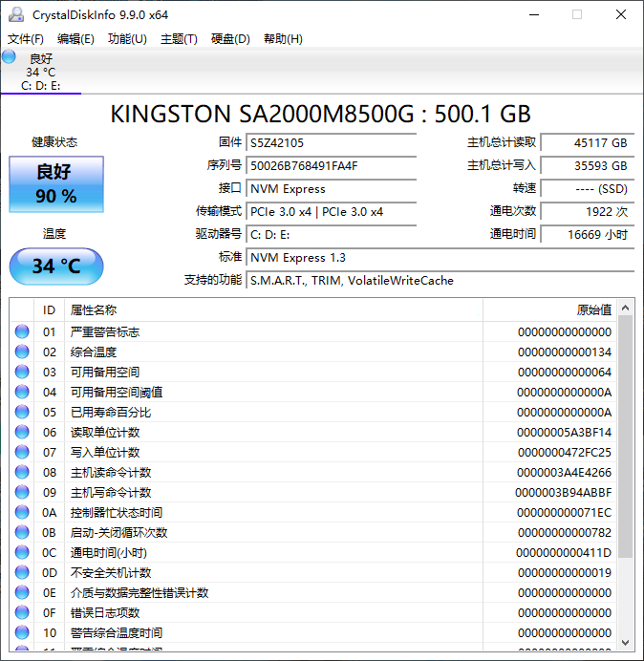Click status icon for 介质与数据完整性错误计数 row
This screenshot has width=644, height=661.
pos(22,593)
